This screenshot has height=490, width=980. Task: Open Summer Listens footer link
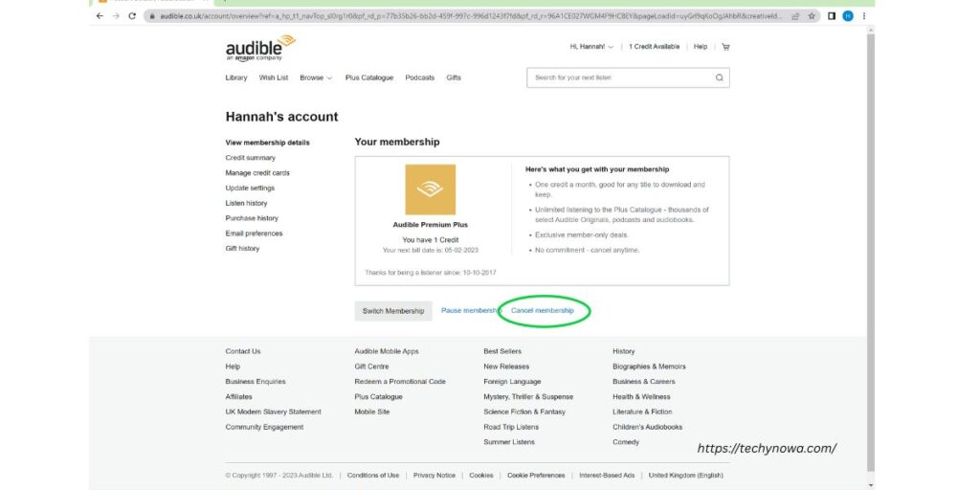[x=509, y=442]
